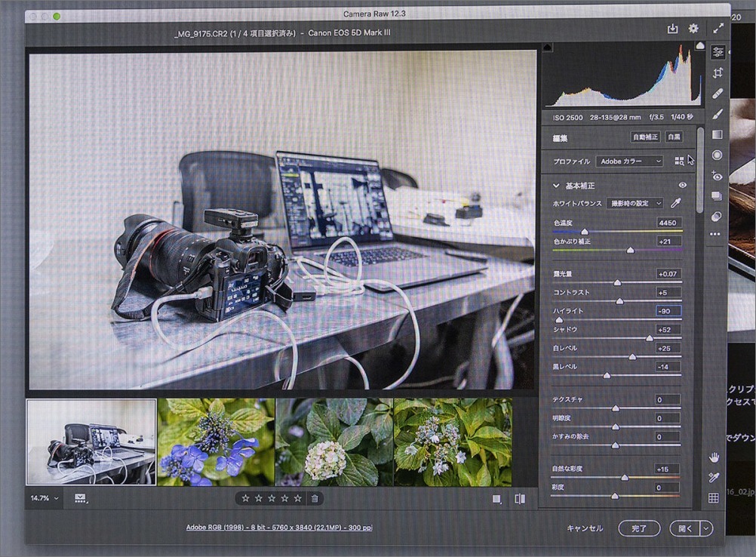Click the テクスチャ value field
The width and height of the screenshot is (756, 557).
click(x=668, y=399)
